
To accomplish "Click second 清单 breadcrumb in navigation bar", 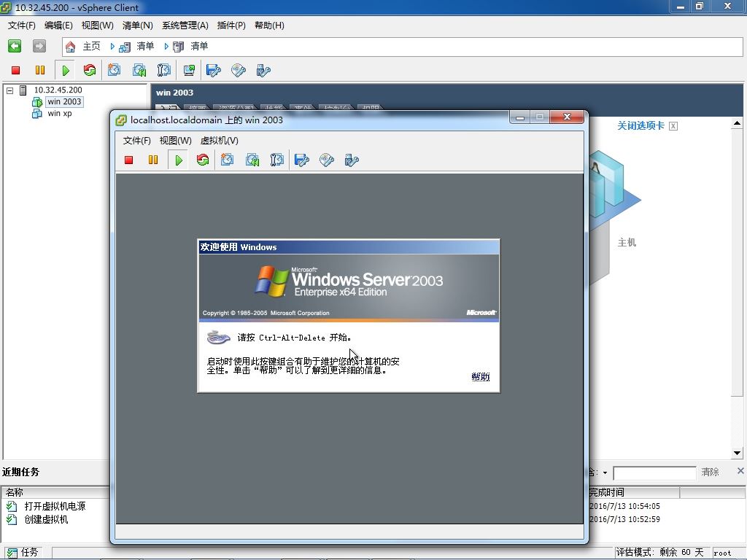I will [x=199, y=46].
